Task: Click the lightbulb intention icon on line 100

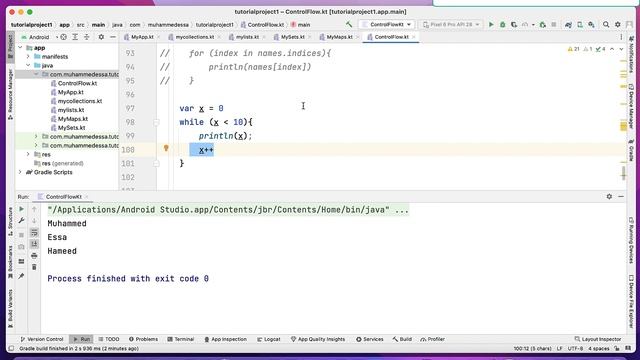Action: tap(166, 148)
